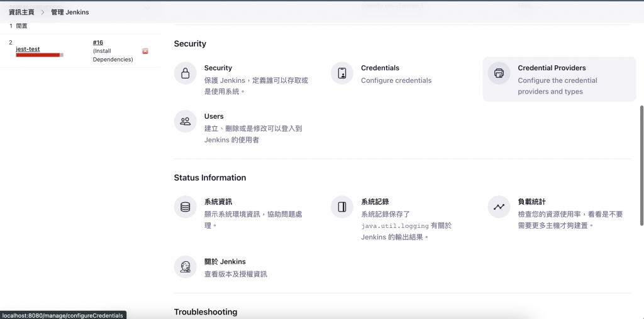Open 系統記錄 title link
Image resolution: width=644 pixels, height=319 pixels.
tap(375, 202)
